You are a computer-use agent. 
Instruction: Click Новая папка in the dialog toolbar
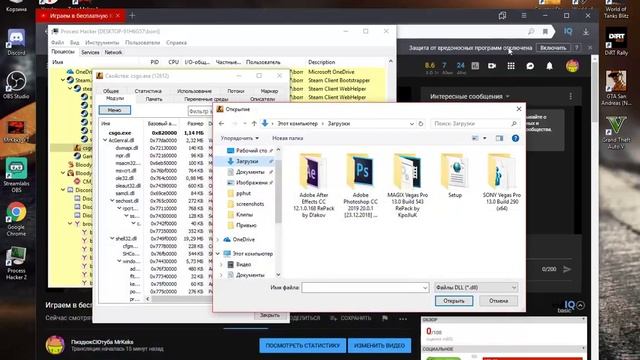coord(287,138)
